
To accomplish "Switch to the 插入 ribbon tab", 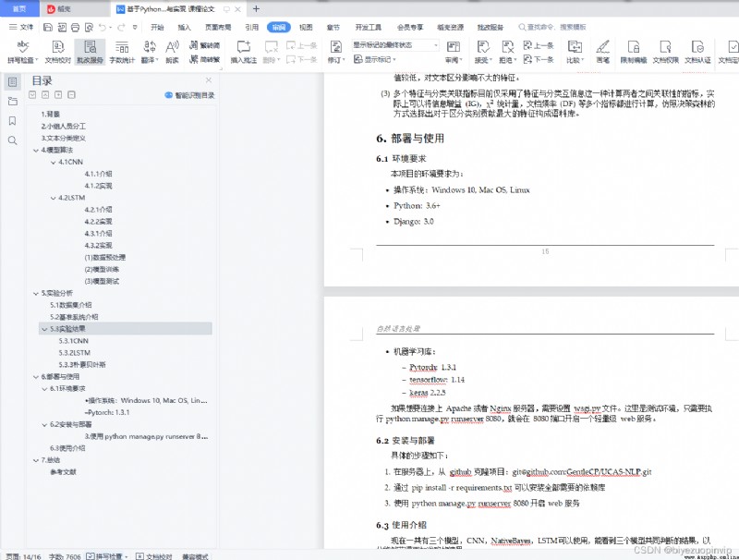I will click(x=184, y=28).
